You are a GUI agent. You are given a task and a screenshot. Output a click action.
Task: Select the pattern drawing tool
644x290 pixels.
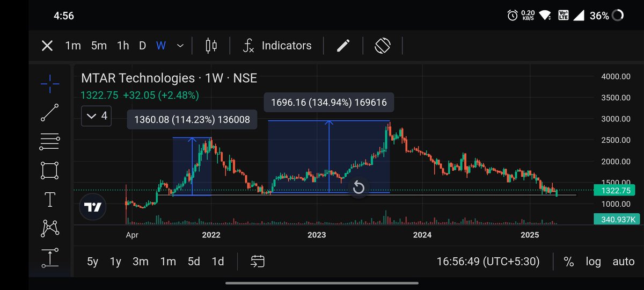point(50,229)
